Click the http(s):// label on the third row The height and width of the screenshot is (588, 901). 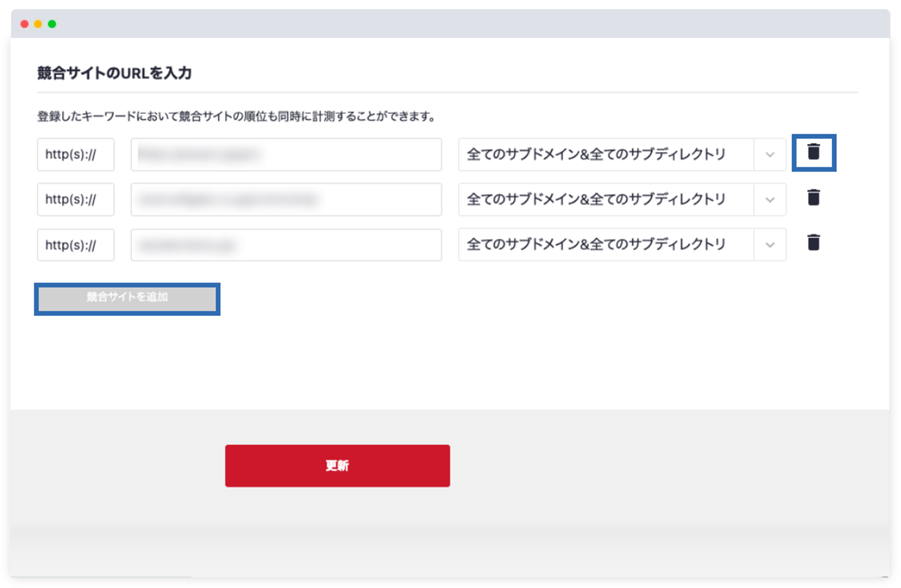coord(75,244)
